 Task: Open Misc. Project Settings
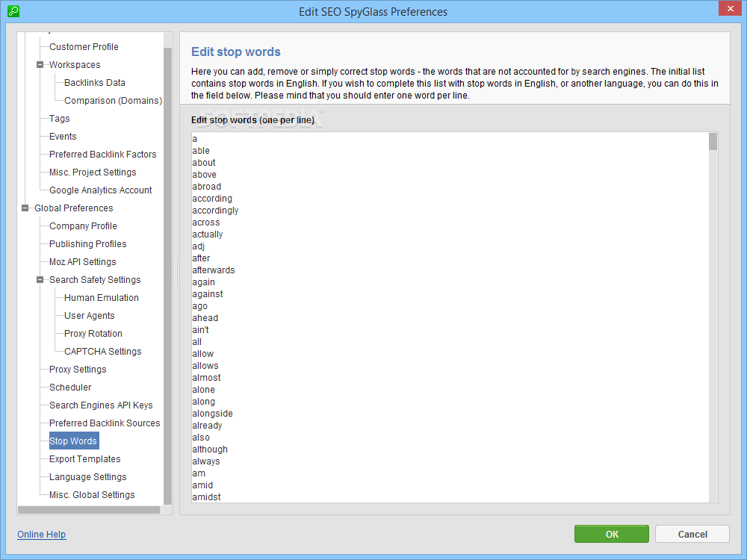click(x=93, y=172)
